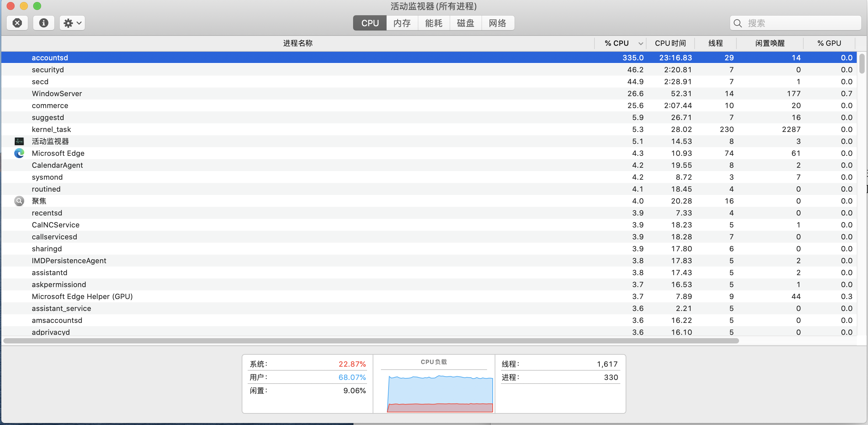Sort by 闲置唤醒 column header
The height and width of the screenshot is (425, 868).
click(770, 43)
